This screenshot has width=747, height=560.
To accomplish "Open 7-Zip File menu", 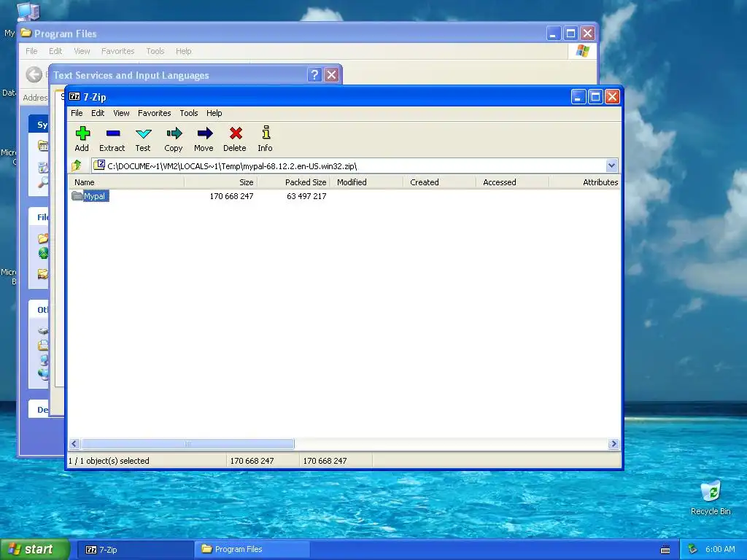I will 77,113.
